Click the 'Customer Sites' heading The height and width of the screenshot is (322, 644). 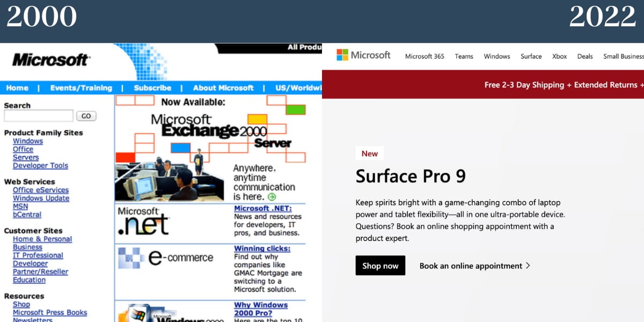pos(33,231)
